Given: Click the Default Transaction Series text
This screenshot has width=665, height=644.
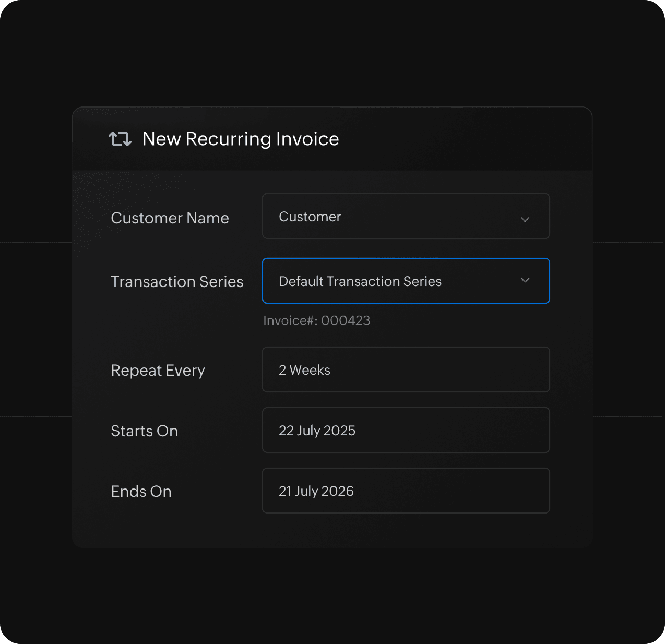Looking at the screenshot, I should (x=360, y=281).
